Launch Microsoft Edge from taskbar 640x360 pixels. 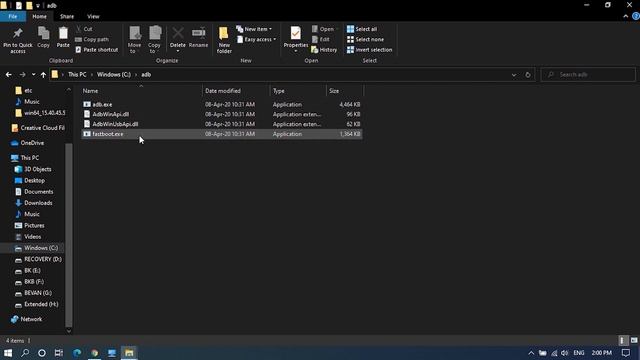[77, 353]
